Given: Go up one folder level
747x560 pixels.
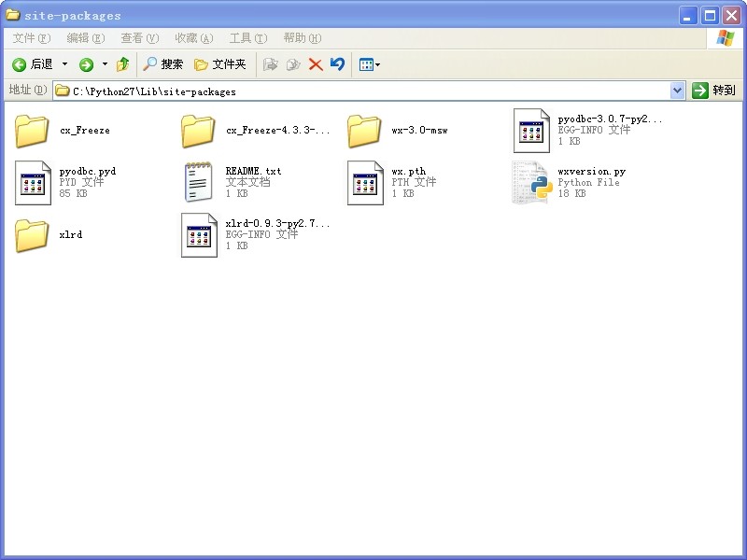Looking at the screenshot, I should coord(123,63).
